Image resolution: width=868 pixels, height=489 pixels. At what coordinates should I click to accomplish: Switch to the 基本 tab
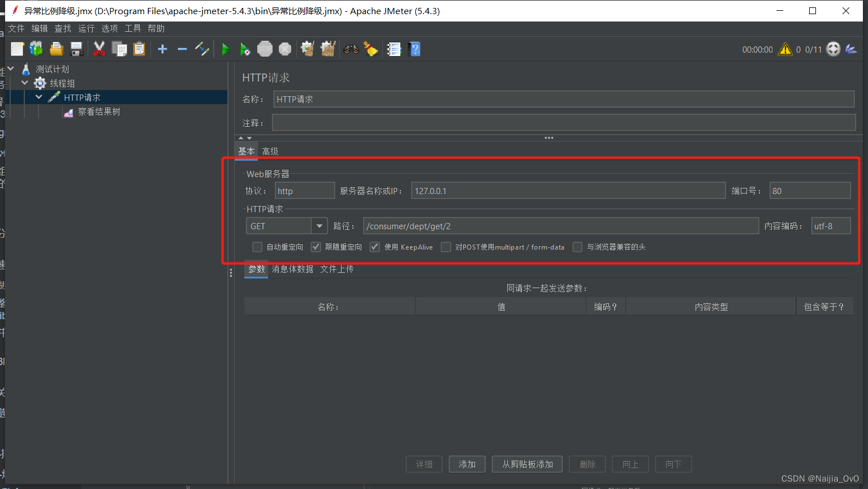pos(247,151)
